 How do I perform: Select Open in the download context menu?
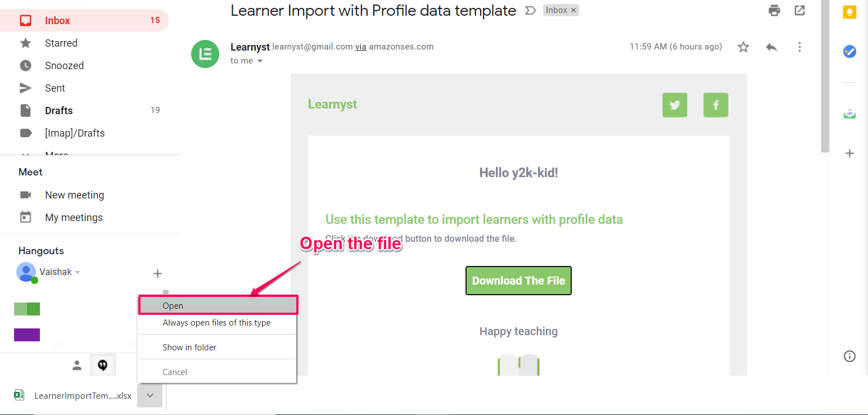[218, 305]
